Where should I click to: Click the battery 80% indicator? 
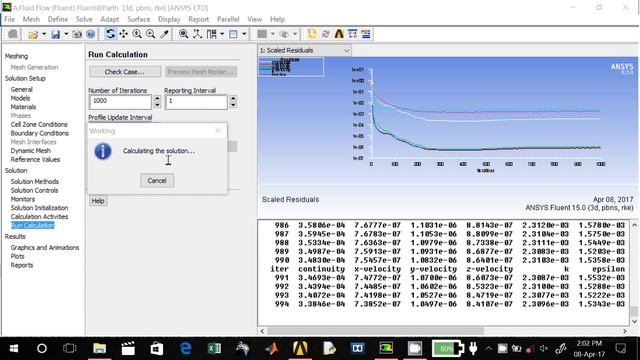pos(448,348)
